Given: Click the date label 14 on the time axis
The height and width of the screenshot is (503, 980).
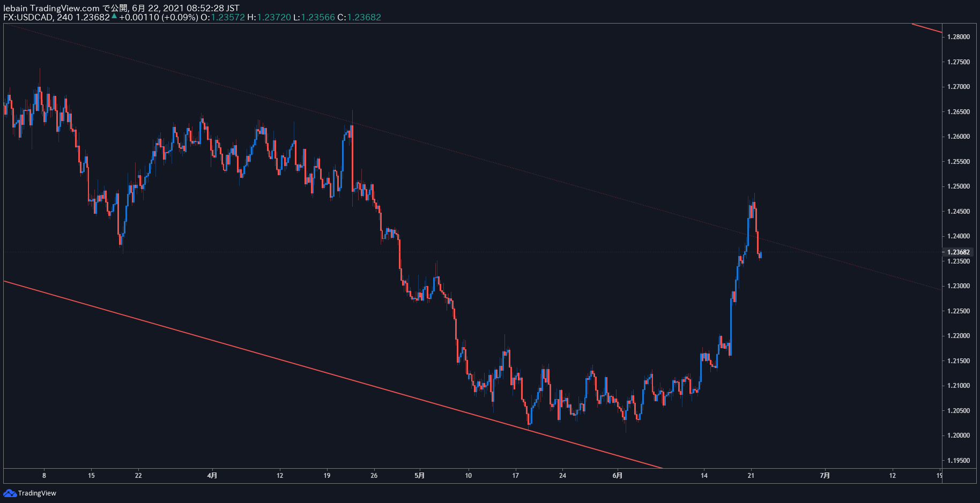Looking at the screenshot, I should (704, 476).
